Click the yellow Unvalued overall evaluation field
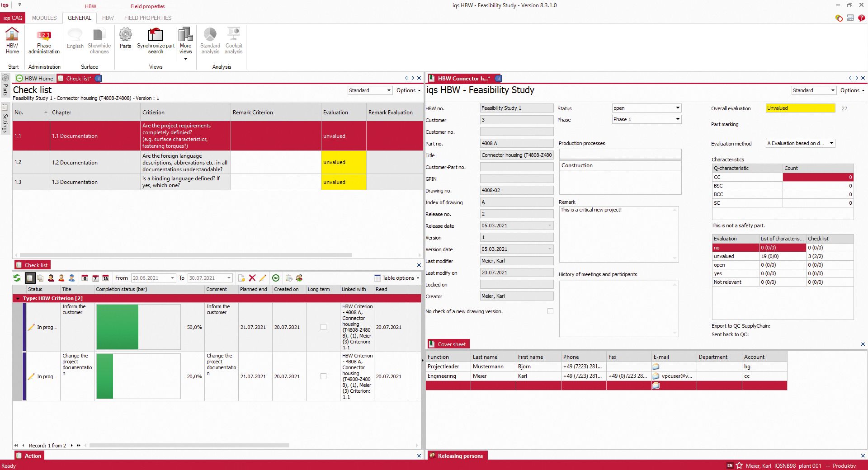This screenshot has width=868, height=470. [x=801, y=108]
